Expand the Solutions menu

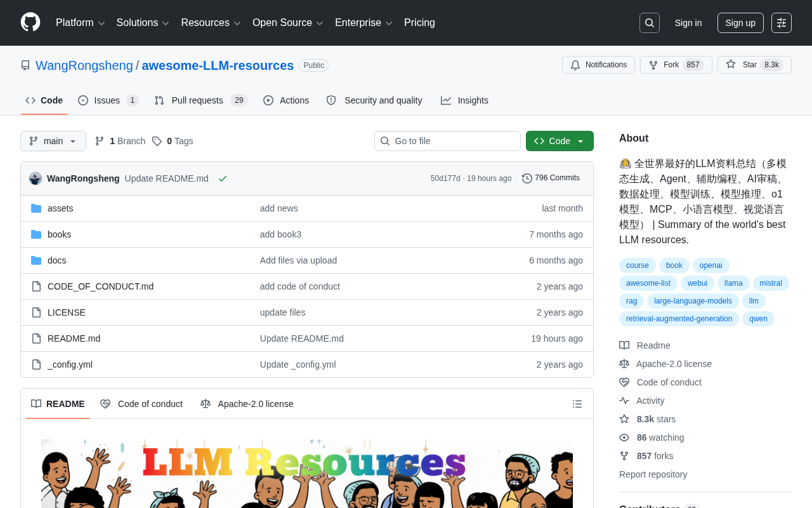(143, 23)
